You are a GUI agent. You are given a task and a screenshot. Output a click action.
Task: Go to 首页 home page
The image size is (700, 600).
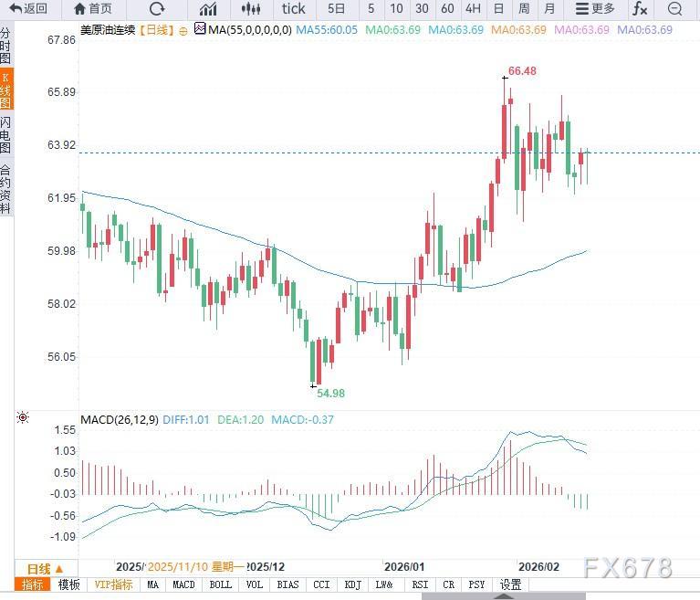(93, 9)
